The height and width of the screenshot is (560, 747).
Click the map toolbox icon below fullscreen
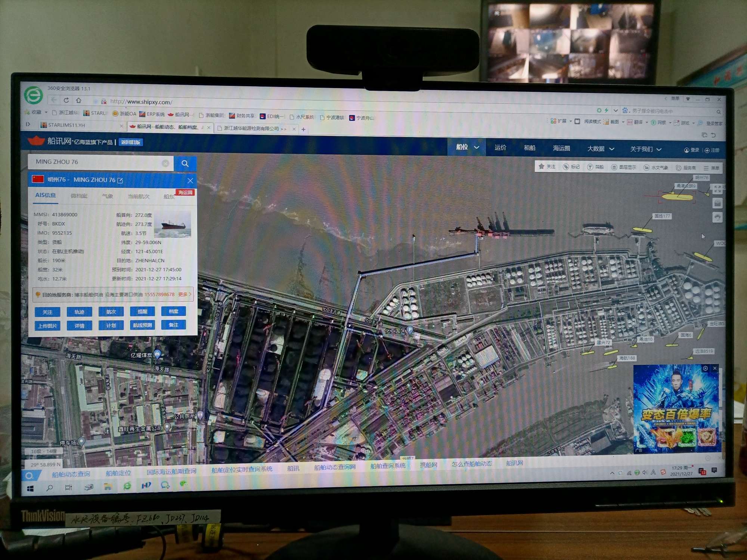click(717, 203)
